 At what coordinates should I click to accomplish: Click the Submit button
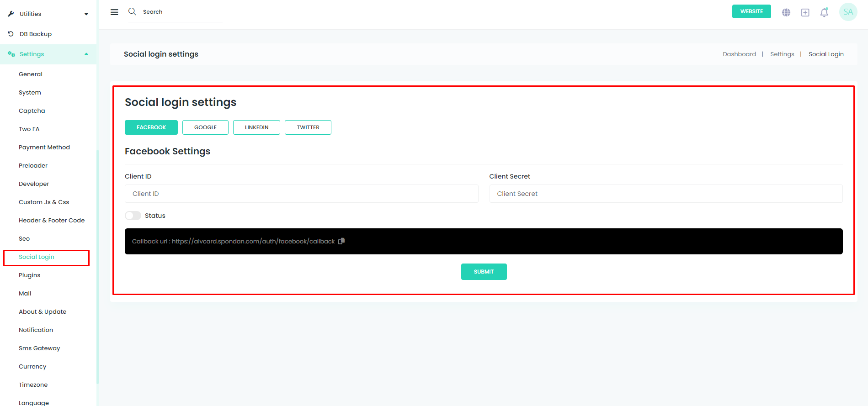484,272
